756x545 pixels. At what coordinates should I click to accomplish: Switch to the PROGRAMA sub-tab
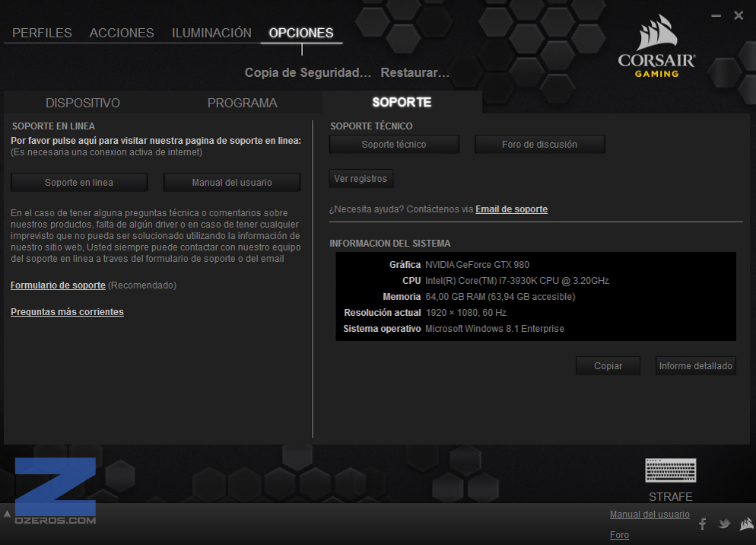pos(243,103)
